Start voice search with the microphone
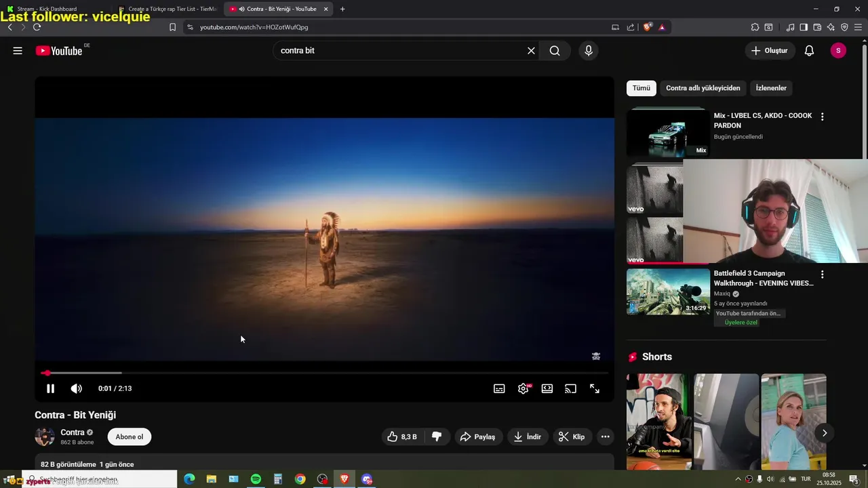Screen dimensions: 868x488 tap(589, 51)
